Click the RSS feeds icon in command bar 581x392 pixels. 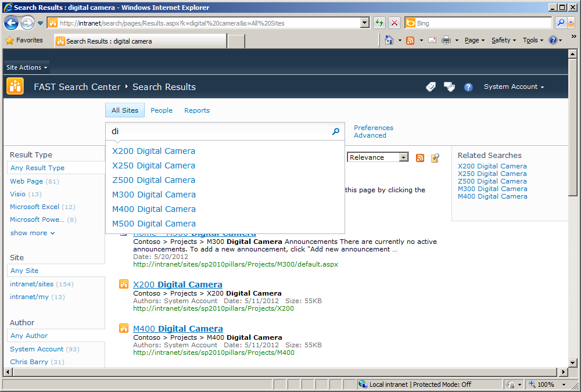pos(410,41)
